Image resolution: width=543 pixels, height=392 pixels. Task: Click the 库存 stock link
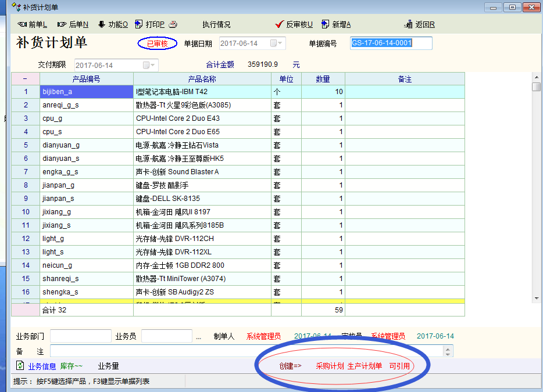click(72, 366)
